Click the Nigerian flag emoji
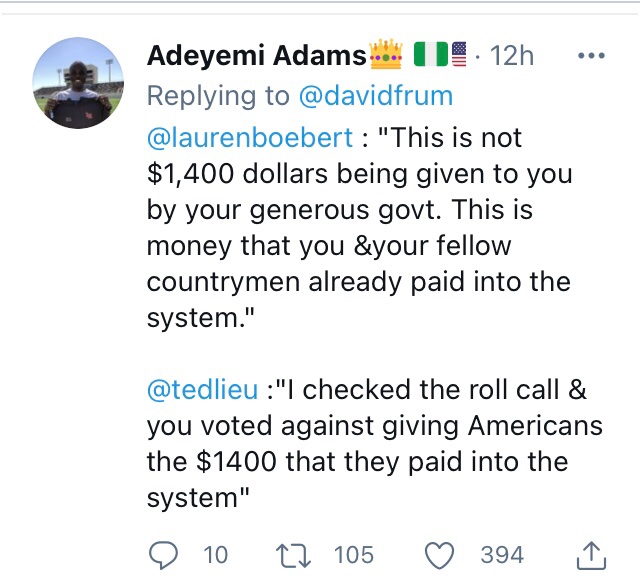Viewport: 640px width, 583px height. tap(427, 57)
